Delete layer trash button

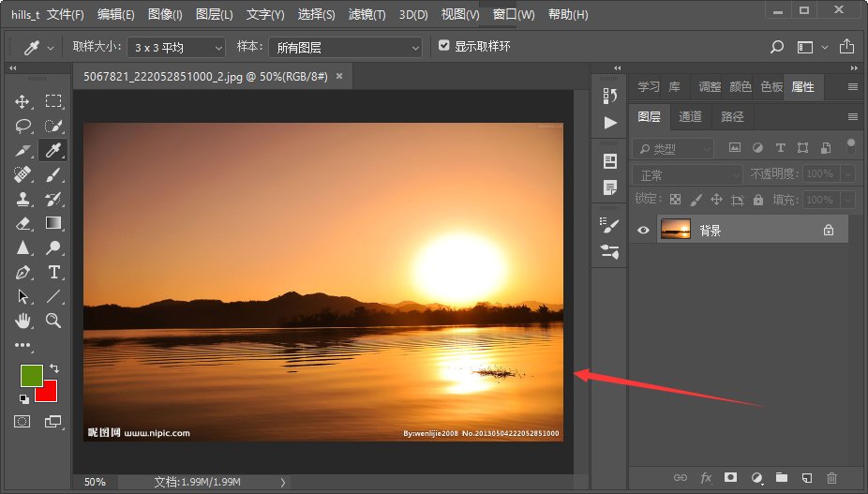(831, 477)
